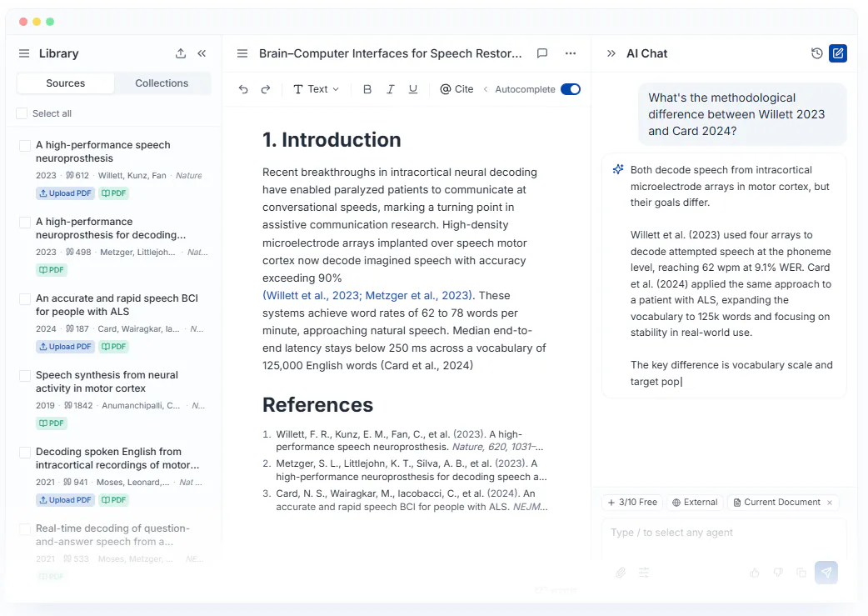Open the Library hamburger menu
The image size is (868, 616).
coord(24,53)
